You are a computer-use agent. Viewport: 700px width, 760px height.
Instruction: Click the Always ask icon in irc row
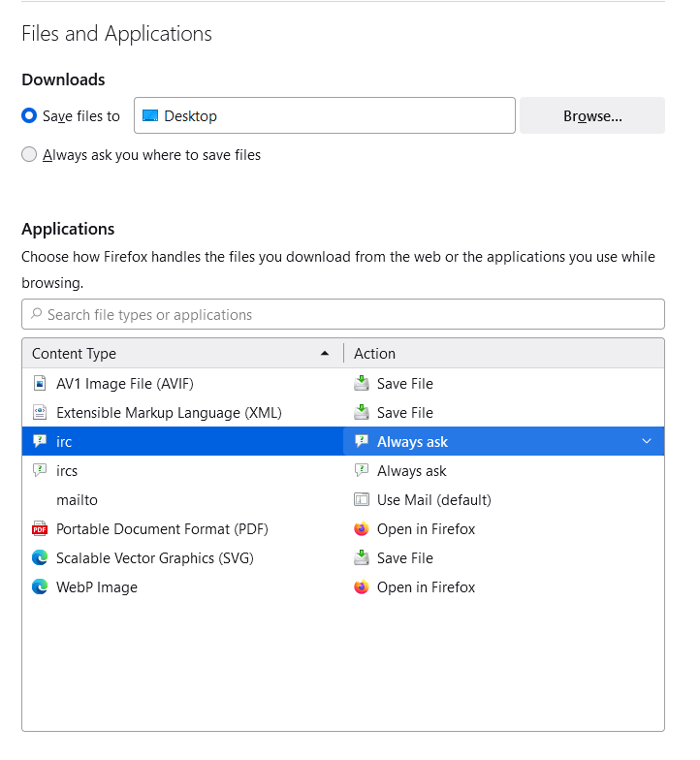(x=361, y=441)
